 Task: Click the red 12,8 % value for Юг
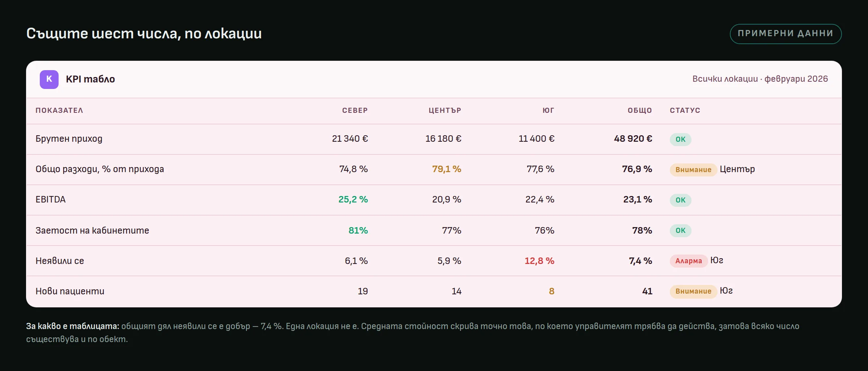click(x=539, y=261)
